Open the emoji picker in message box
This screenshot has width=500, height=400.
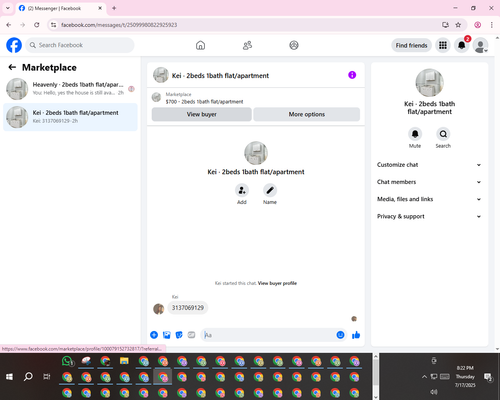coord(340,335)
